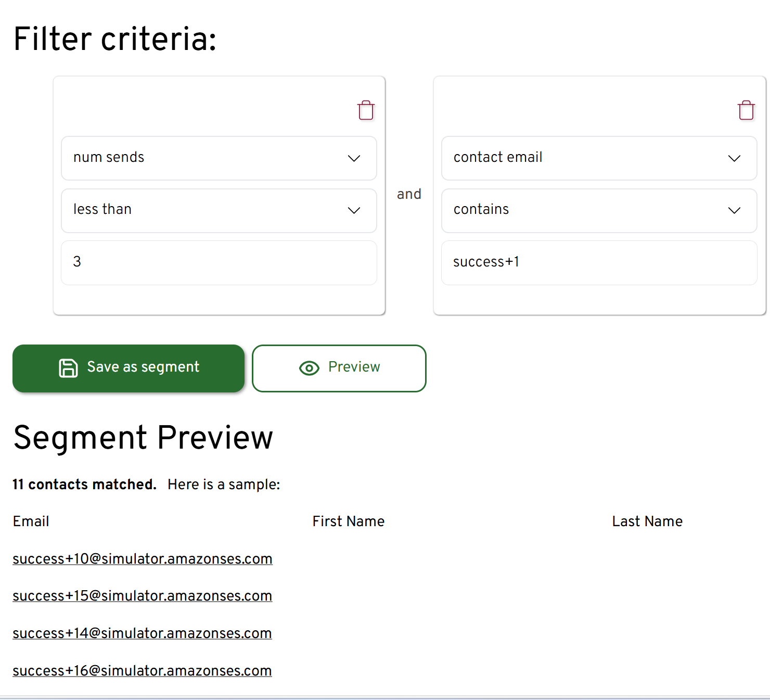Open the contact email field dropdown
The height and width of the screenshot is (700, 770).
point(598,158)
